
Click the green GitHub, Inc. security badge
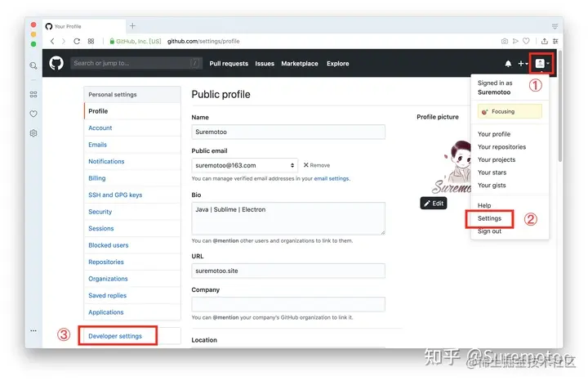click(135, 41)
